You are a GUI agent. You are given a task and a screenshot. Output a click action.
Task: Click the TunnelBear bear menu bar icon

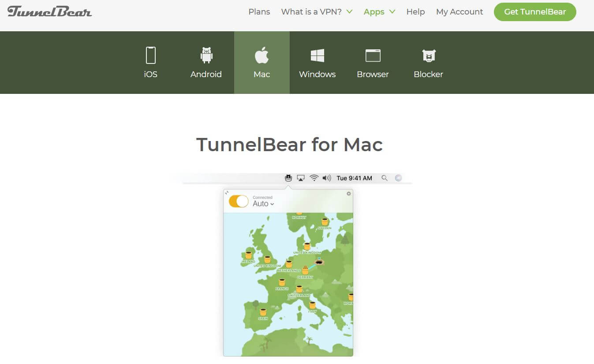pyautogui.click(x=288, y=178)
